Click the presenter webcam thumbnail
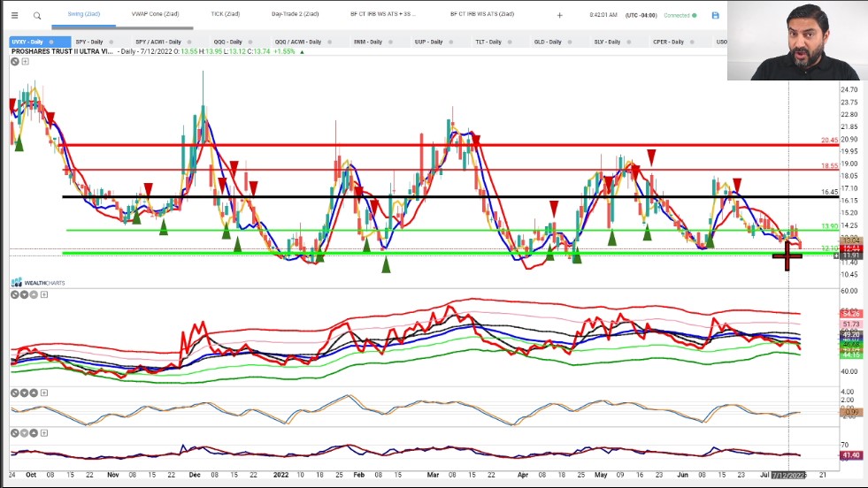The image size is (868, 488). (x=798, y=41)
